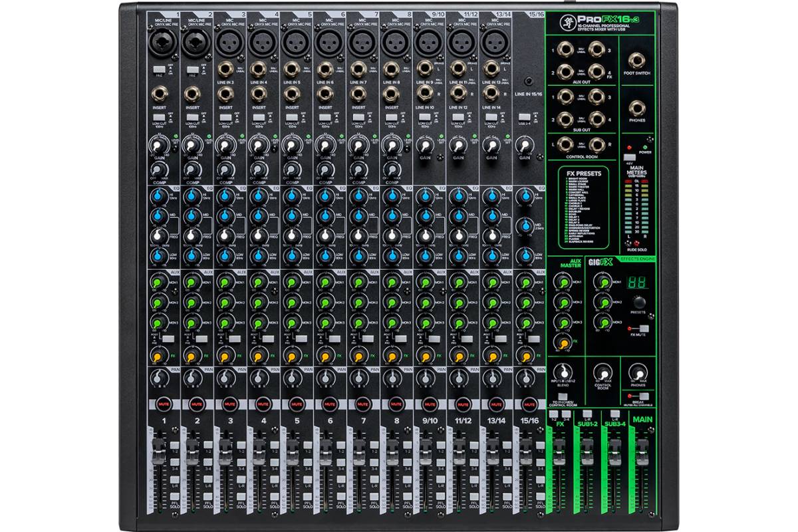Screen dimensions: 798x532
Task: Click the Control Room level knob
Action: pyautogui.click(x=602, y=372)
